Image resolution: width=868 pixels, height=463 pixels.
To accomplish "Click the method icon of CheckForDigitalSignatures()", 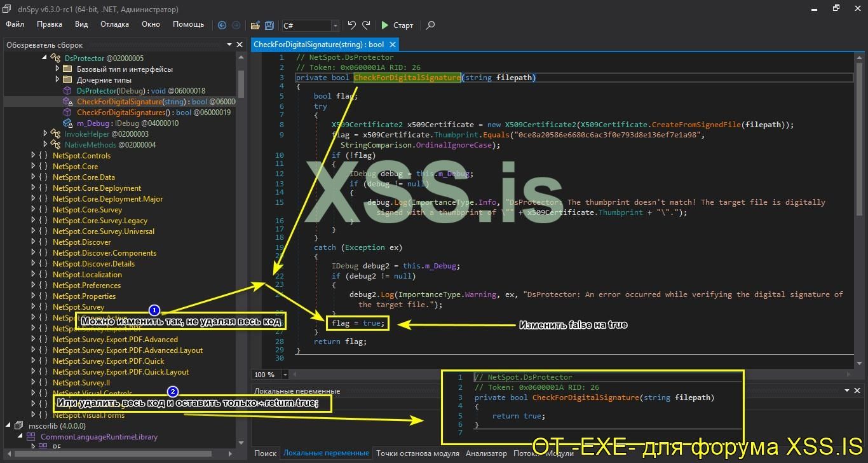I will pos(68,113).
